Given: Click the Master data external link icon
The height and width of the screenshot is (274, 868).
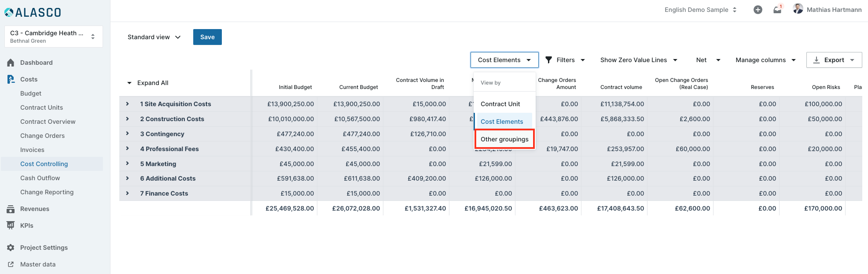Looking at the screenshot, I should pos(11,264).
